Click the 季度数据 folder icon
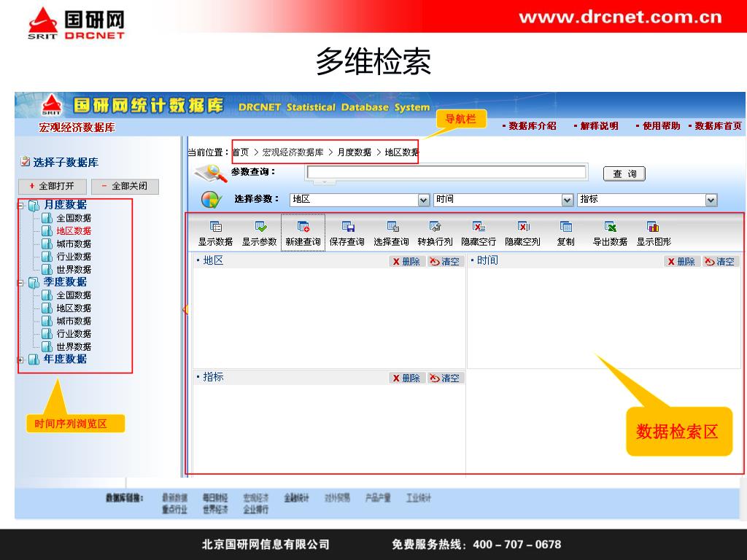 pyautogui.click(x=34, y=282)
